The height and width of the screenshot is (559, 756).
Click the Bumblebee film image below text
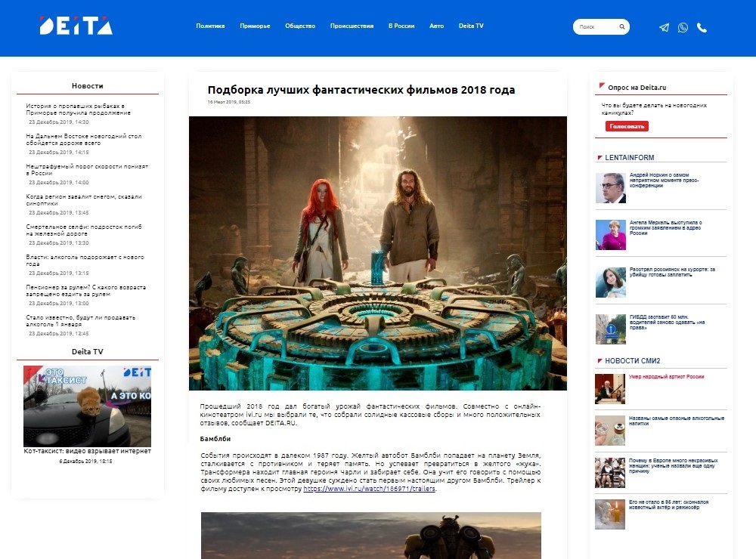pos(370,536)
